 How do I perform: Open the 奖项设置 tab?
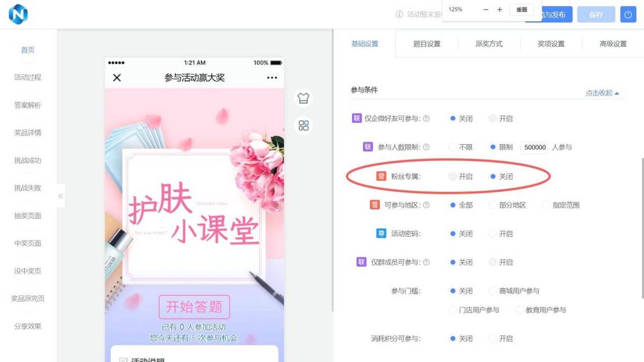point(551,44)
